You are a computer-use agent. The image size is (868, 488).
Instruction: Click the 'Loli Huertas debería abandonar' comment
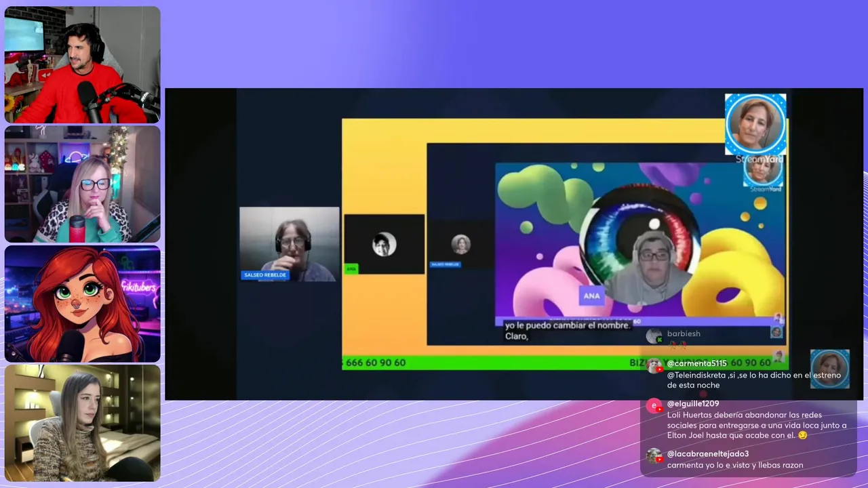[757, 426]
